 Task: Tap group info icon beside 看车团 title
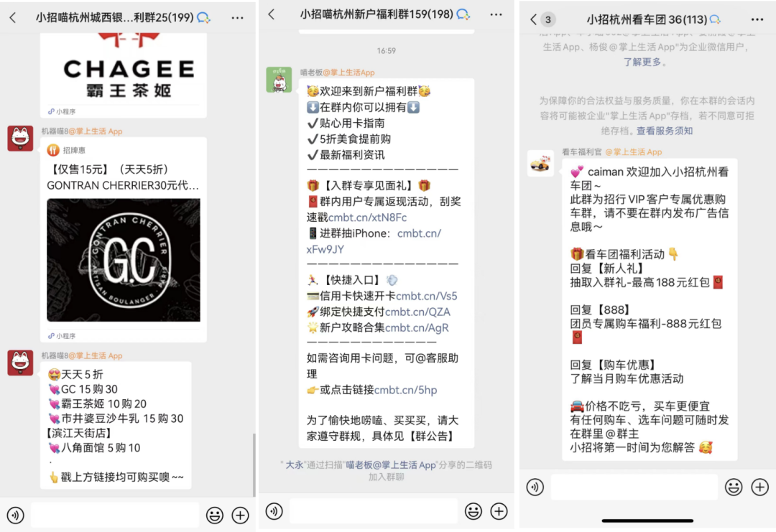(x=715, y=20)
